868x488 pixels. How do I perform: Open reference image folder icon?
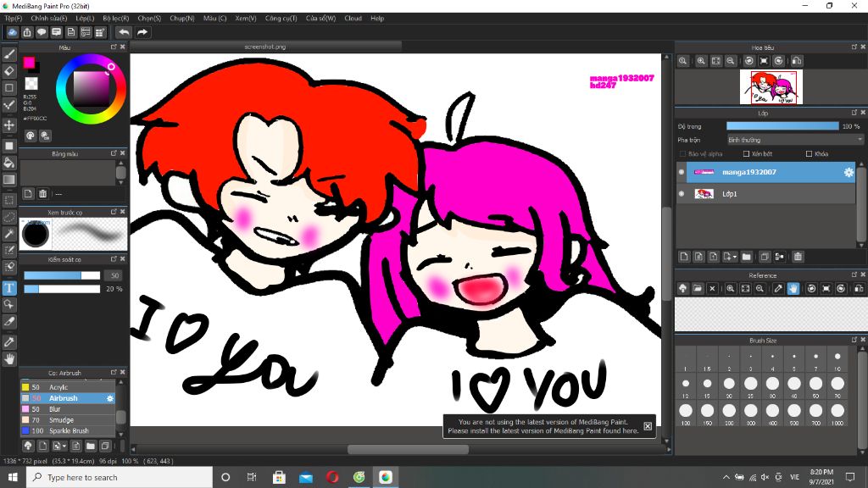click(x=698, y=288)
